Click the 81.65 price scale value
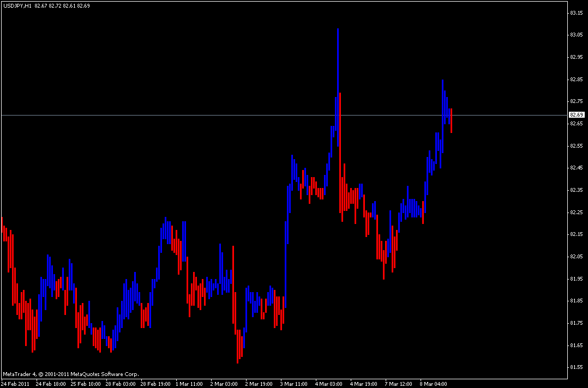The height and width of the screenshot is (388, 588). click(x=576, y=345)
